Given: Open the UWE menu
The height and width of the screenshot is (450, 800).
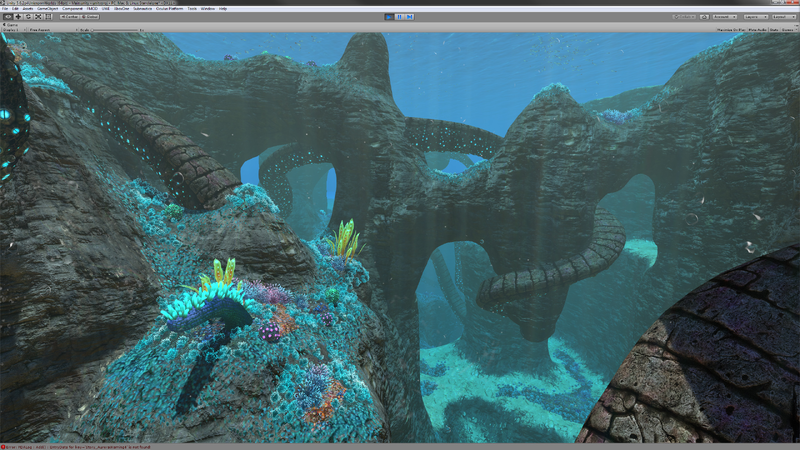Looking at the screenshot, I should pyautogui.click(x=106, y=9).
